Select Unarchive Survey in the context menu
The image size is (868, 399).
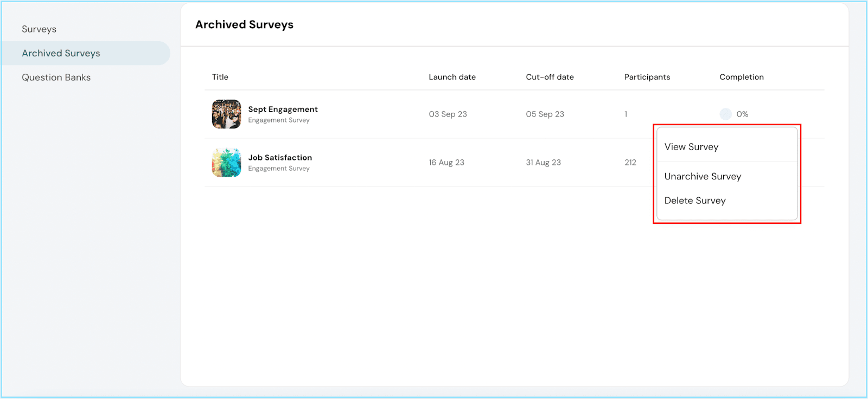point(703,177)
